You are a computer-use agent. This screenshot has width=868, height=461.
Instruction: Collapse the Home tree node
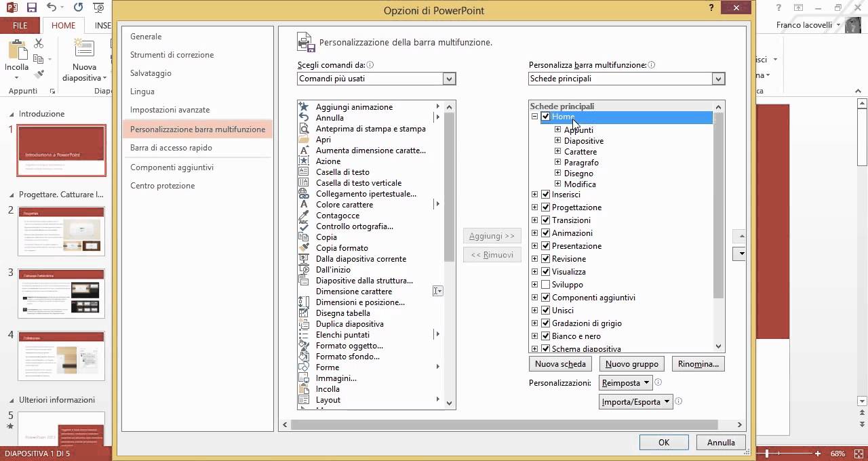(534, 117)
